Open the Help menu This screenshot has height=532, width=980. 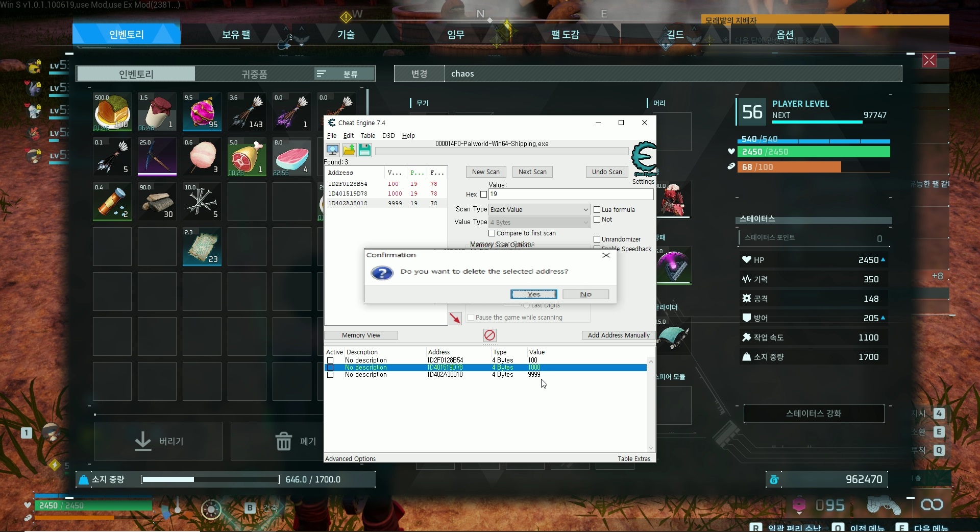click(408, 136)
